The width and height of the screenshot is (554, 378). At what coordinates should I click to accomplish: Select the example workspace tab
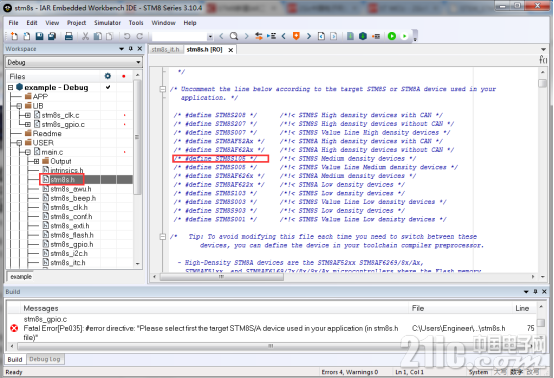tap(21, 277)
